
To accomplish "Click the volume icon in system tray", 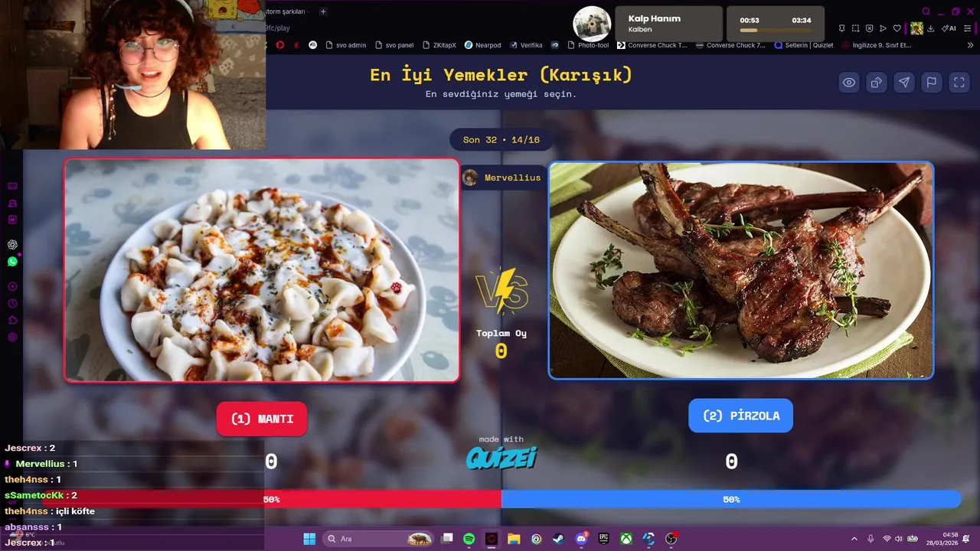I will tap(899, 539).
